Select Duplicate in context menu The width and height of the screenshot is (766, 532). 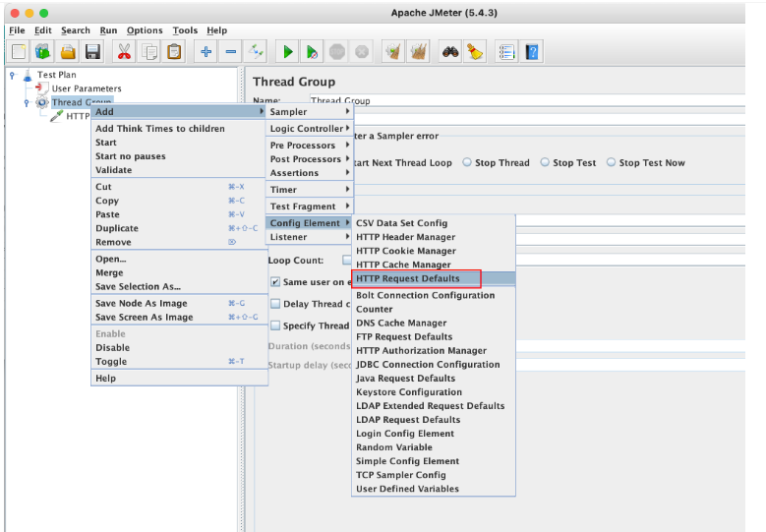tap(178, 228)
